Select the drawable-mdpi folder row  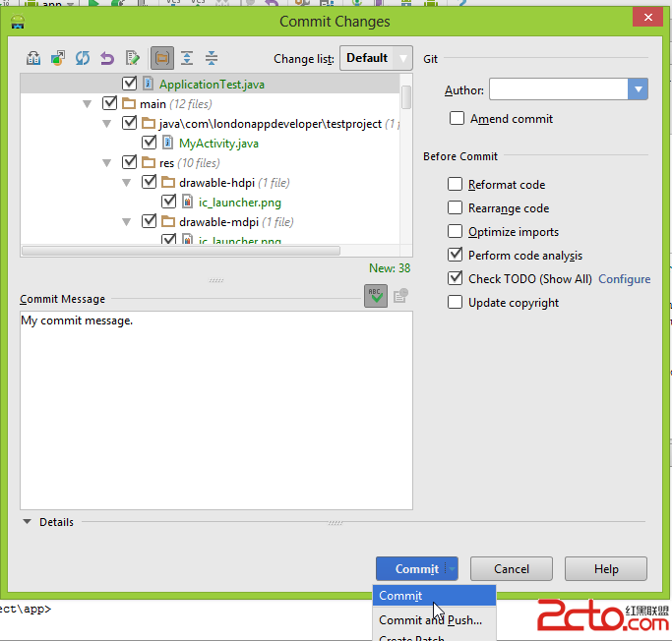tap(210, 222)
